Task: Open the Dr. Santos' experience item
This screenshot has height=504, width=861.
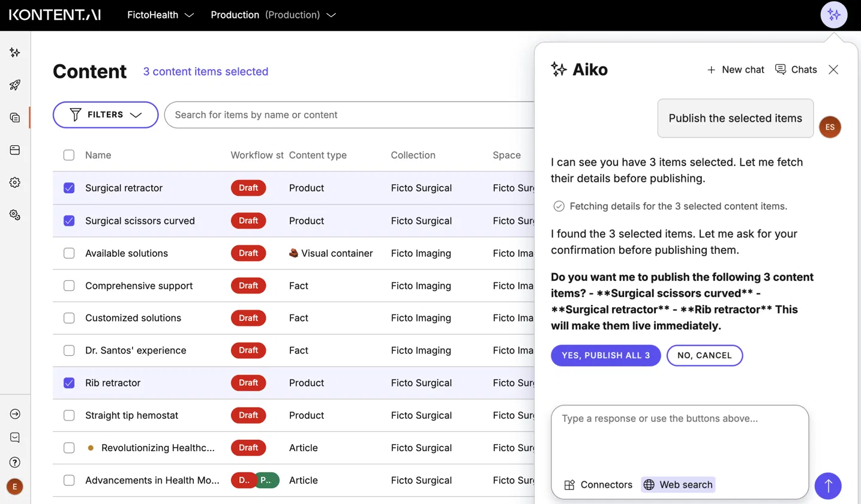Action: (136, 350)
